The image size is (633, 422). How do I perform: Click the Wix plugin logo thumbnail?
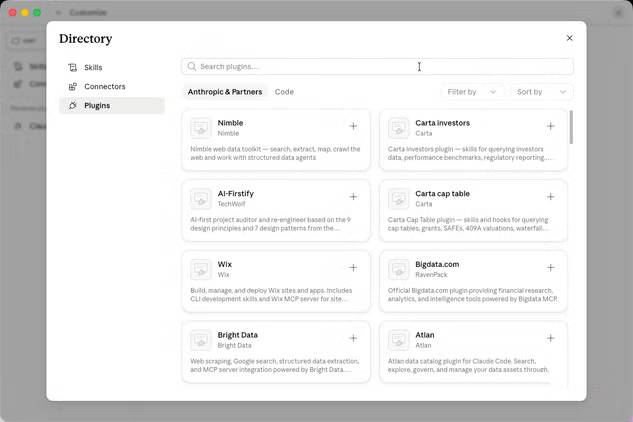coord(201,269)
